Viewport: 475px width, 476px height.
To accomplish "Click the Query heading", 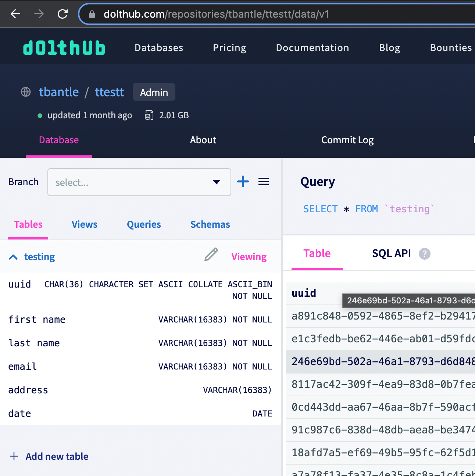I will [318, 182].
